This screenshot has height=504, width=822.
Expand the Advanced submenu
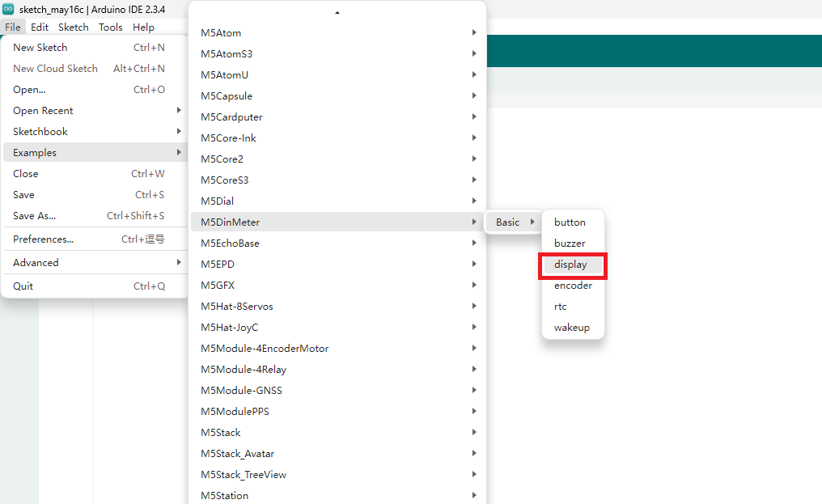pos(95,262)
